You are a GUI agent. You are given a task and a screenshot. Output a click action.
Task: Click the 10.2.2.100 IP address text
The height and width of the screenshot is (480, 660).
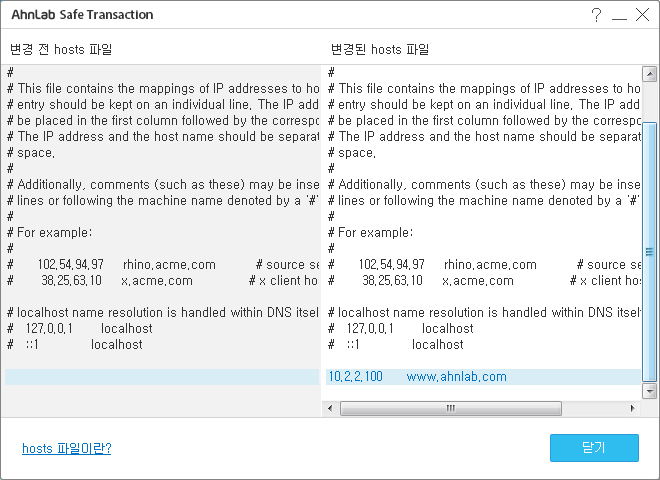pyautogui.click(x=355, y=376)
